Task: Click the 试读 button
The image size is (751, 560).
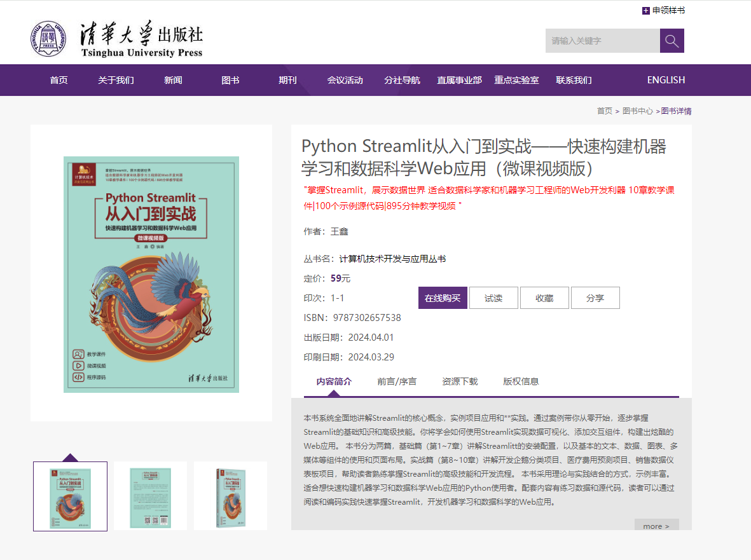Action: click(x=493, y=297)
